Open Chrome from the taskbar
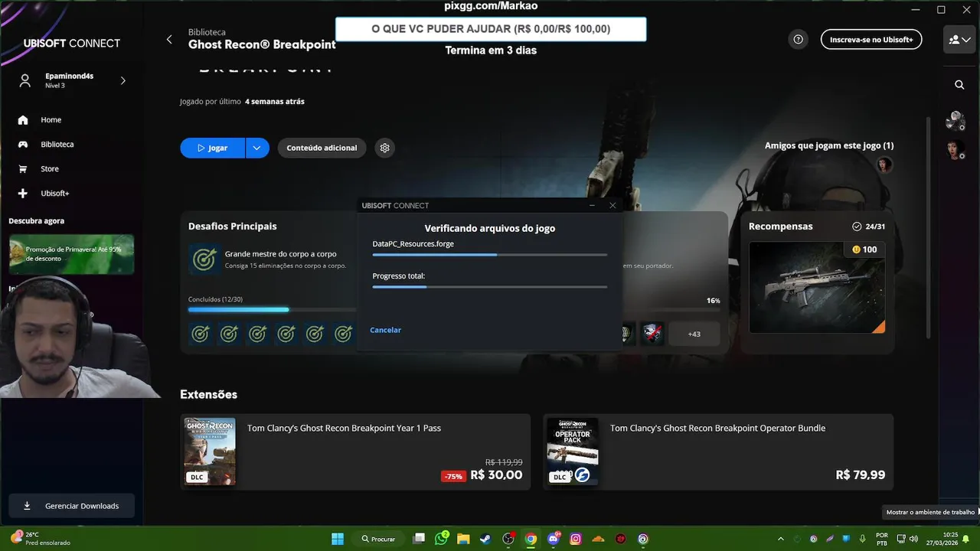This screenshot has height=551, width=980. click(x=531, y=539)
